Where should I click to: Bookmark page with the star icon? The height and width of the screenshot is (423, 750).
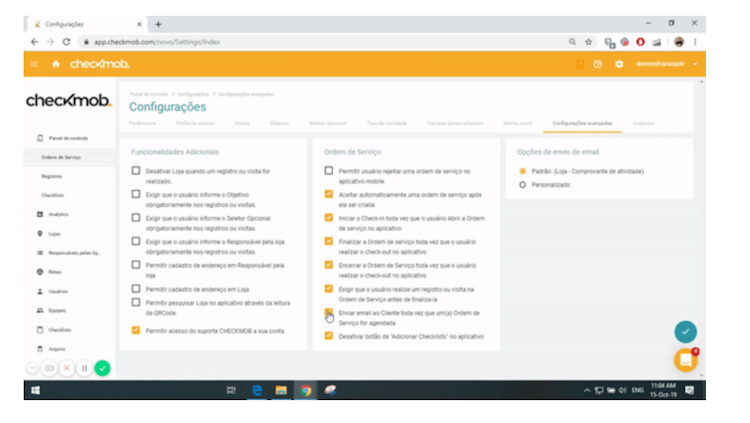[x=588, y=42]
